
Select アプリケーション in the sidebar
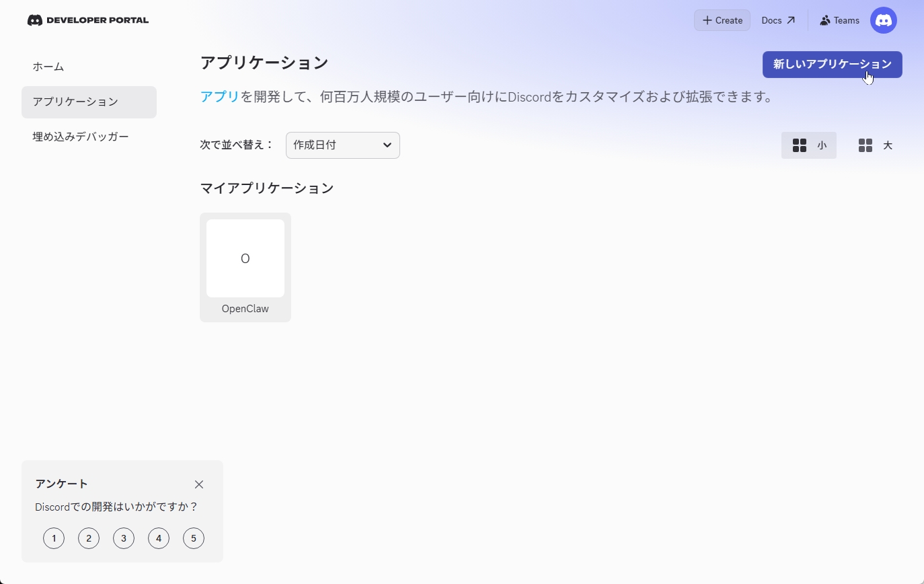[x=89, y=102]
